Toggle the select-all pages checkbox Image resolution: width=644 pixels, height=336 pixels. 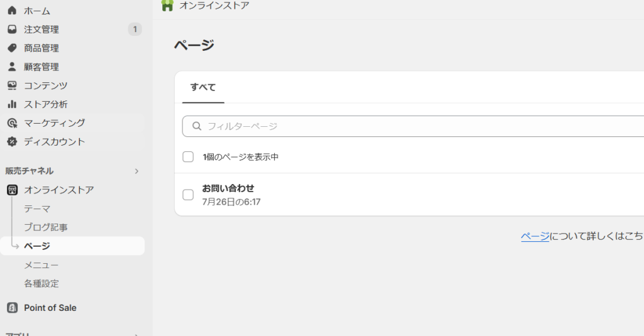(188, 157)
